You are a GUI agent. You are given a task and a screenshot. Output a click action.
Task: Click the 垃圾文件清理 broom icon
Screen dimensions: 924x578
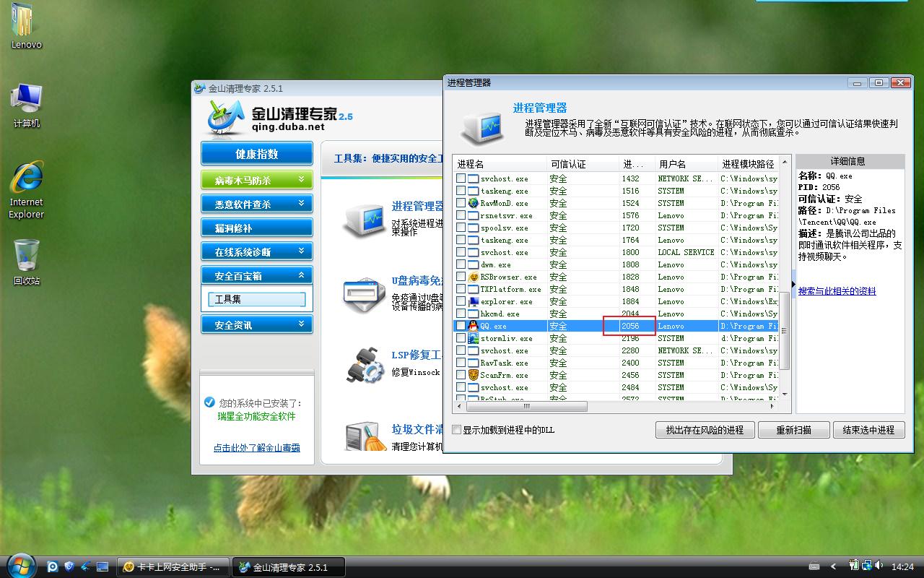[365, 437]
